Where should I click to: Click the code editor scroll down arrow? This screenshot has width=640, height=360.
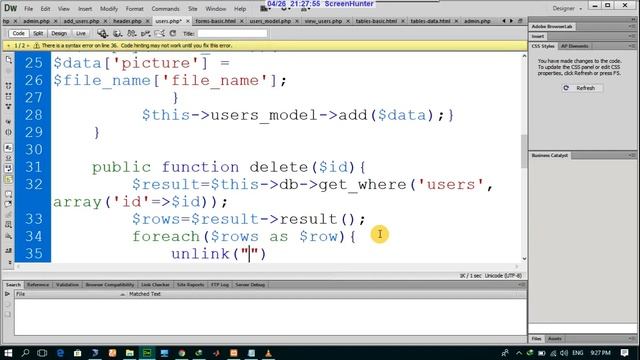tap(524, 259)
